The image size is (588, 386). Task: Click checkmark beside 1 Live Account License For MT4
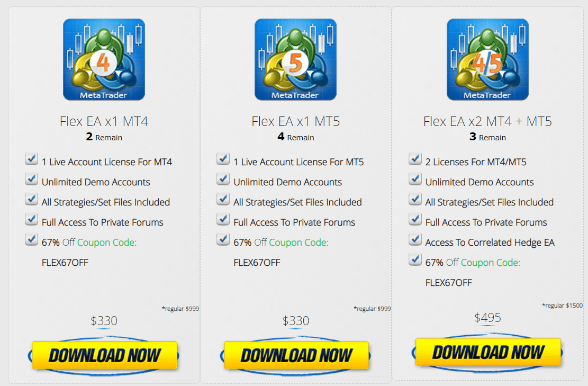(x=32, y=159)
